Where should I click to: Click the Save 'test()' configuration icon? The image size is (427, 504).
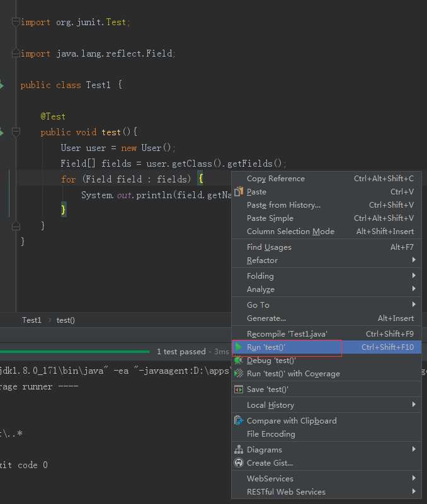pos(239,389)
